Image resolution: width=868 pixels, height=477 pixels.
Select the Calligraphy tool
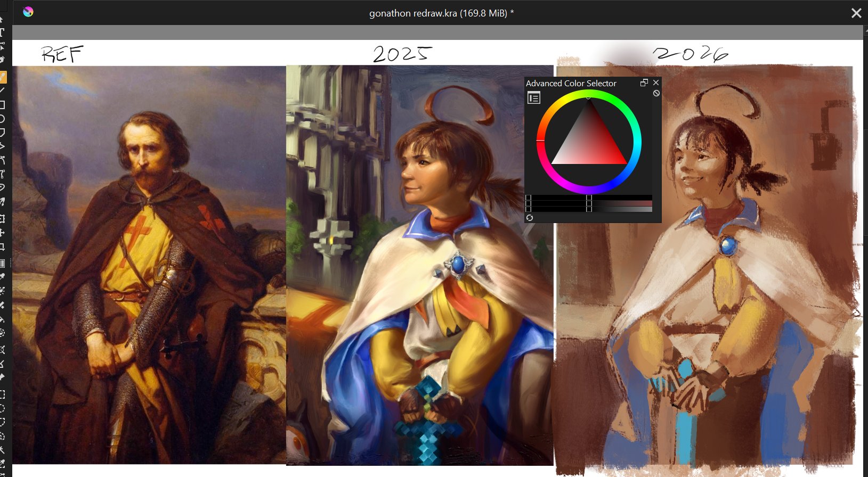click(2, 60)
